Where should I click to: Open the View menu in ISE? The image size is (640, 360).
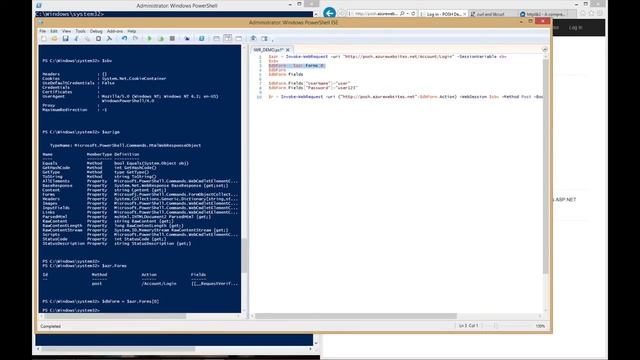coord(66,31)
